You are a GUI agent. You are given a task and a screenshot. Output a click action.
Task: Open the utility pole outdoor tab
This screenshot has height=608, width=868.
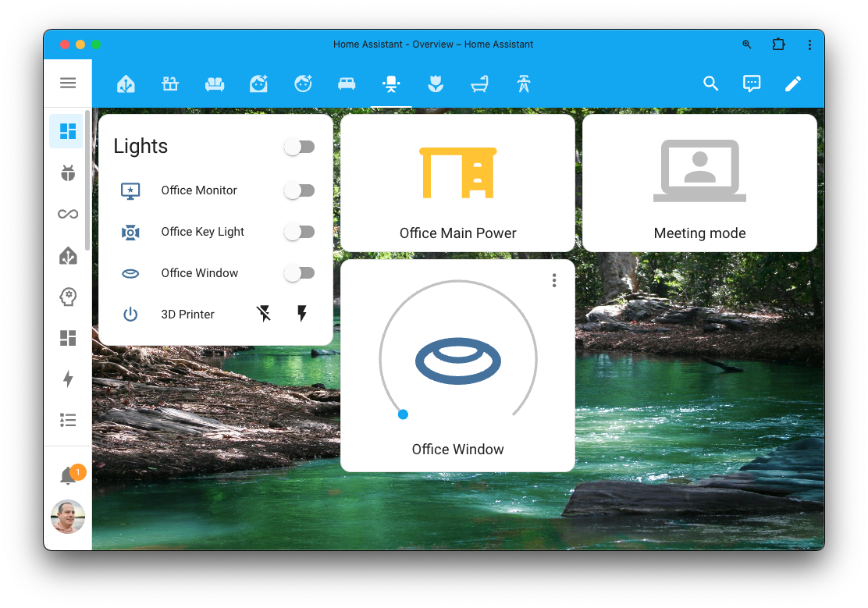(x=523, y=84)
